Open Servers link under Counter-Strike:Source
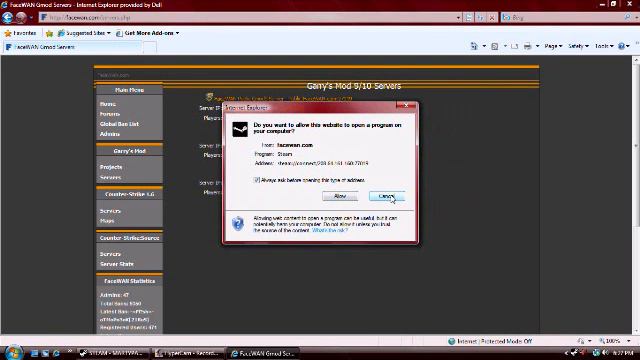The image size is (640, 360). (110, 254)
